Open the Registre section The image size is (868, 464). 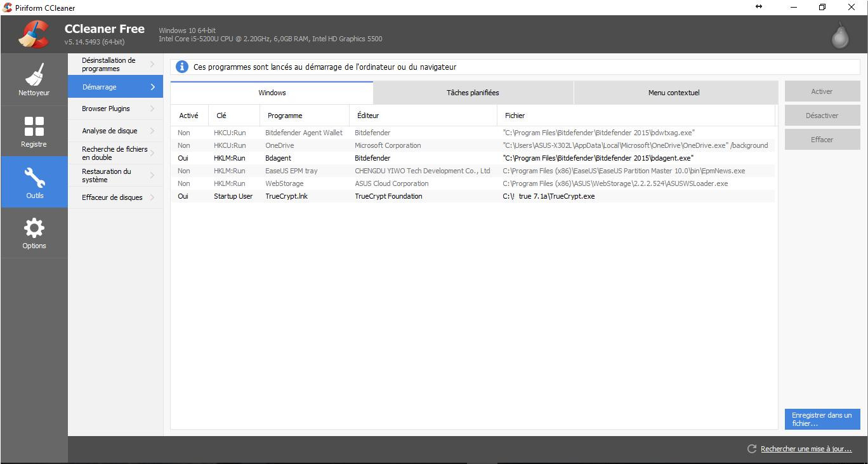click(x=34, y=131)
